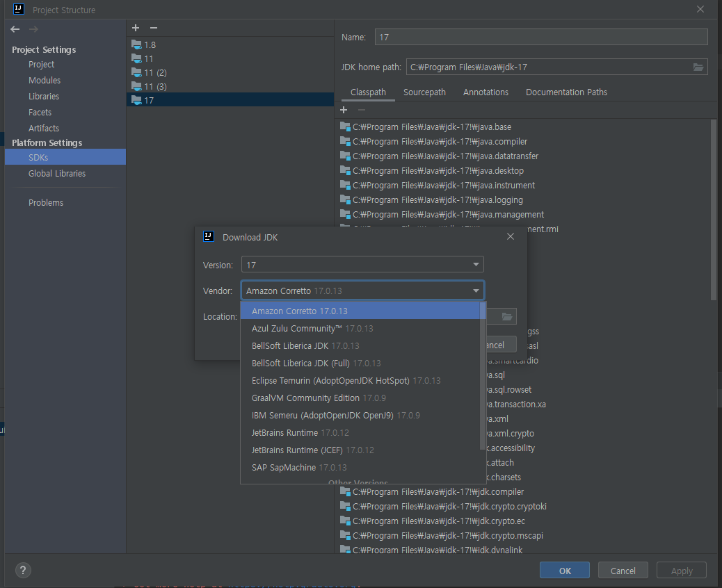Close the Download JDK dialog
This screenshot has width=722, height=588.
[x=510, y=236]
